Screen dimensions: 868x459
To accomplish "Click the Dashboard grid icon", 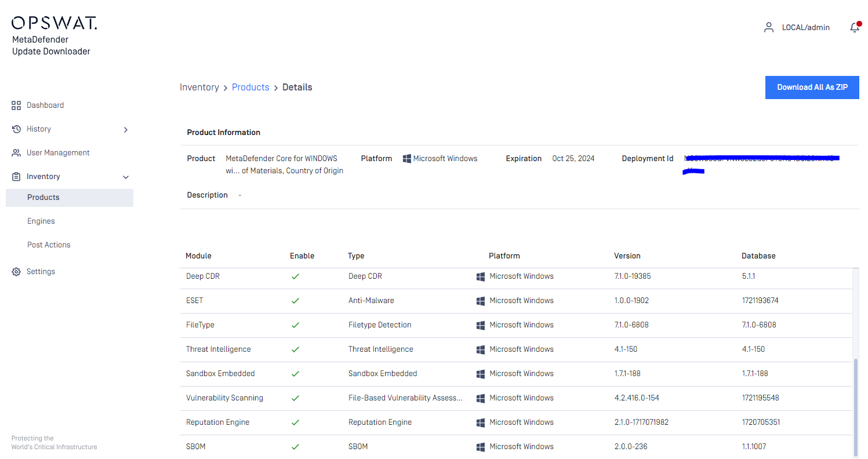I will 16,105.
